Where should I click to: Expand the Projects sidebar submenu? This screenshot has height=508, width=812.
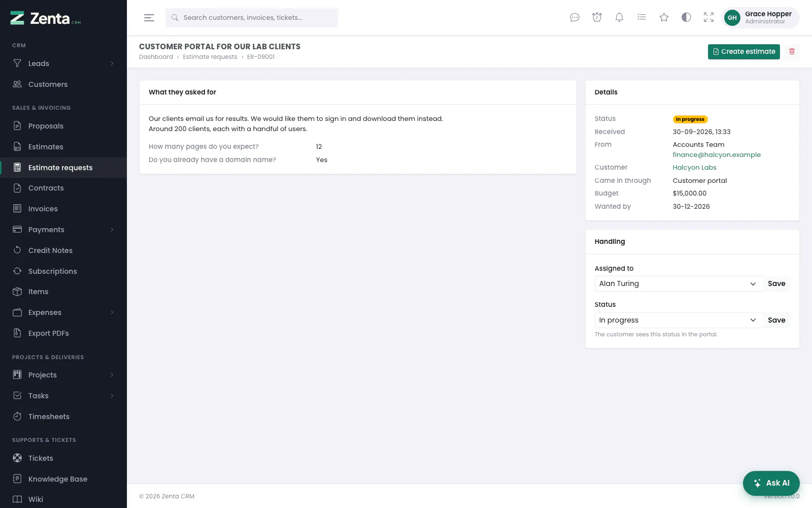click(112, 375)
